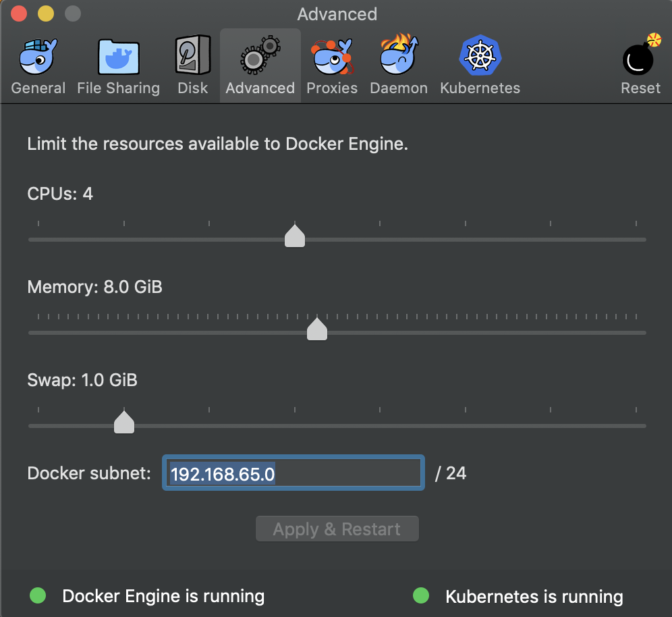This screenshot has width=672, height=617.
Task: Click the '/ 24' subnet mask text
Action: pos(451,473)
